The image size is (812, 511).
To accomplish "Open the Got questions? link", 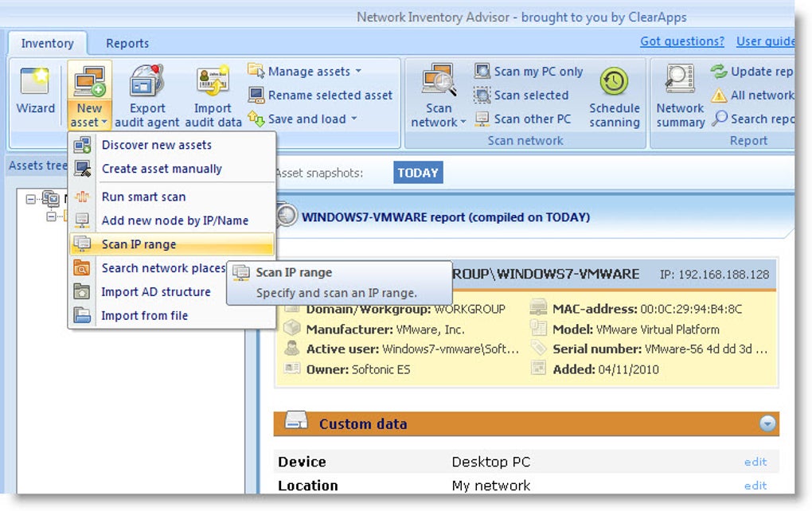I will point(682,41).
